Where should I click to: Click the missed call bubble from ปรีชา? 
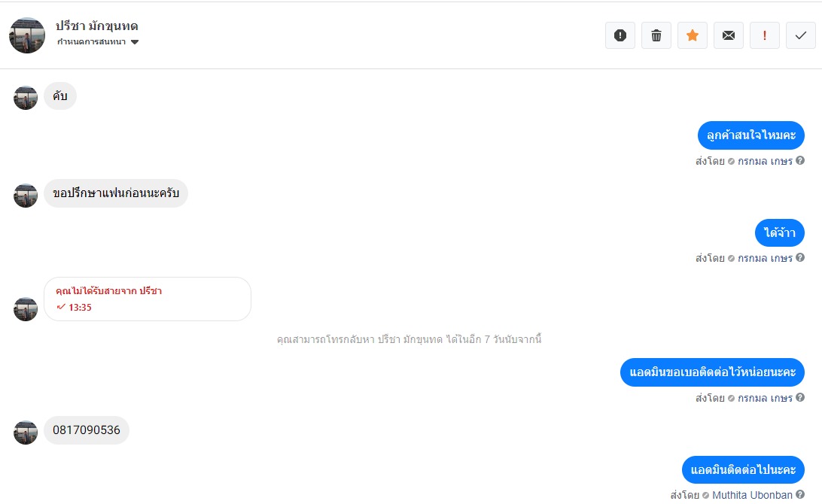point(148,299)
